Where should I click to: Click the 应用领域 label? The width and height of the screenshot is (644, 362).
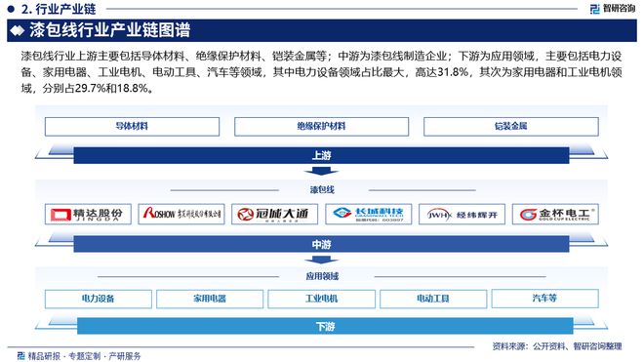[322, 276]
